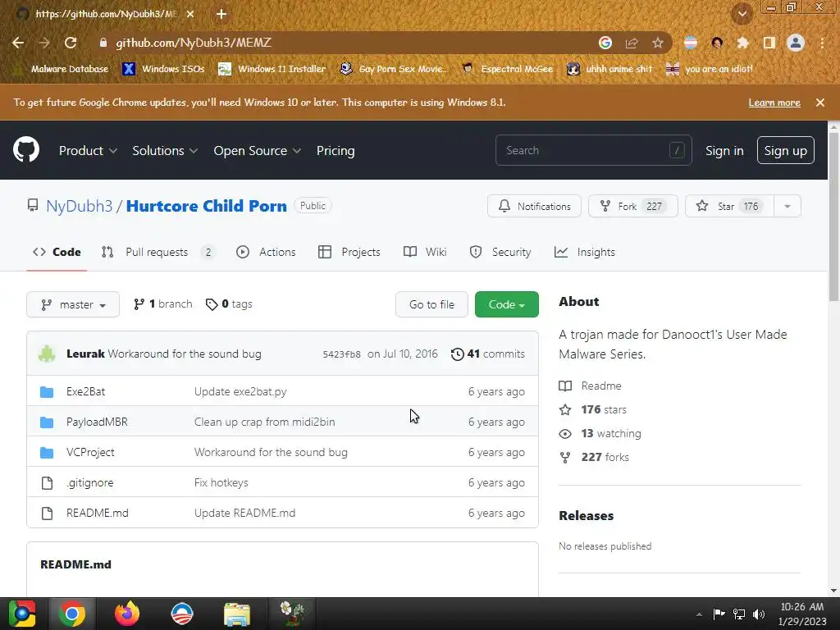Open the NyDubh3 owner link
840x630 pixels.
[x=80, y=206]
